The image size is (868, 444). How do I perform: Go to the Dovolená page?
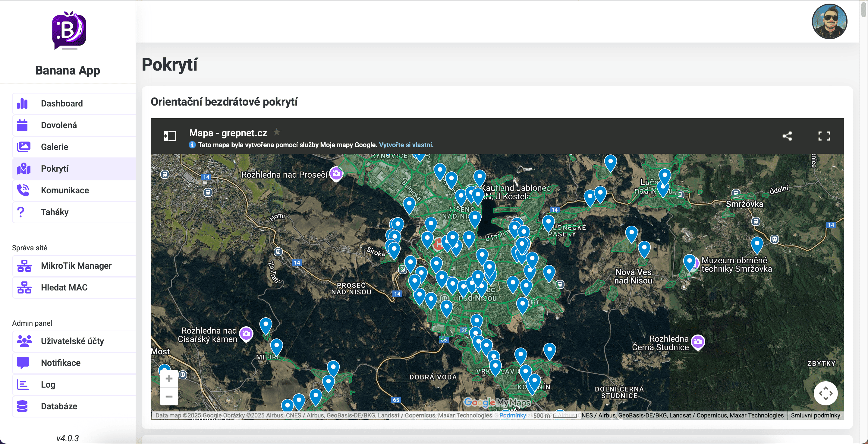[x=59, y=125]
